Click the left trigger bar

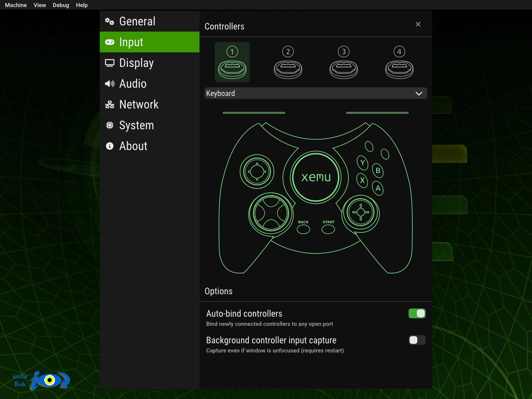coord(254,113)
